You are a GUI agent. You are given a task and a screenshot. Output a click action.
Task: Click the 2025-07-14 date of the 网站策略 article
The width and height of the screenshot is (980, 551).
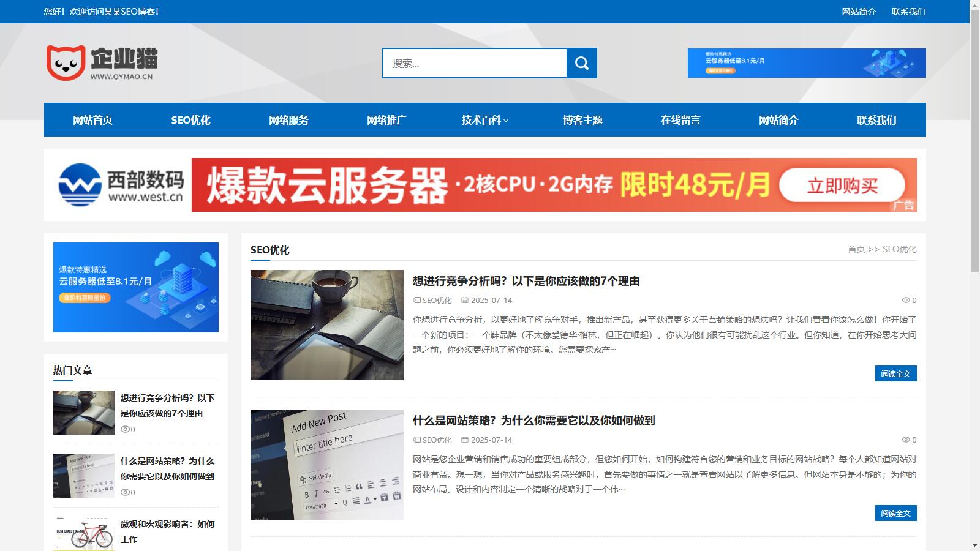coord(491,440)
